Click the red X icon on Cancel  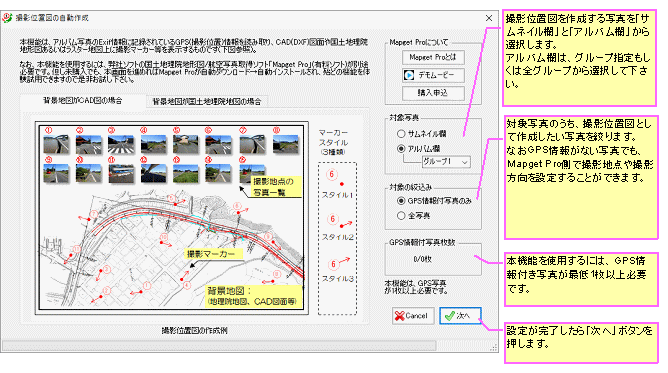coord(399,316)
